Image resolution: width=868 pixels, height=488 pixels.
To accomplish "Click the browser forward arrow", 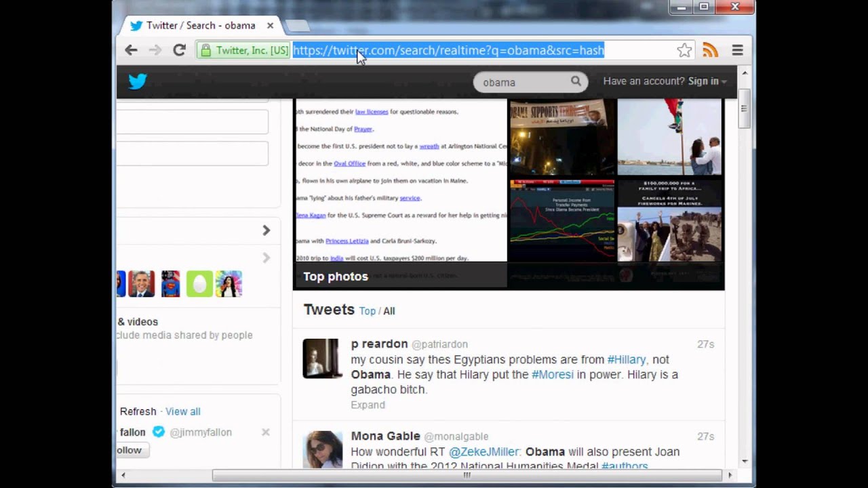I will (155, 50).
